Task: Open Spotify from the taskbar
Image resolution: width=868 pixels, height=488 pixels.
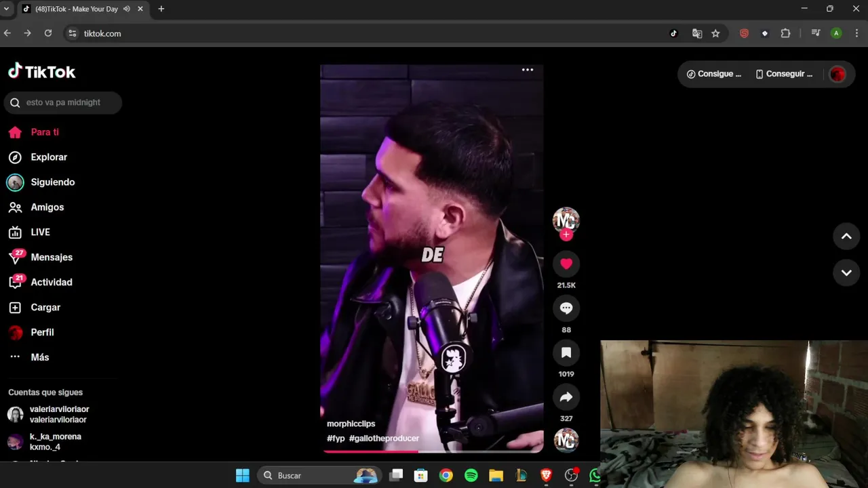Action: tap(471, 476)
